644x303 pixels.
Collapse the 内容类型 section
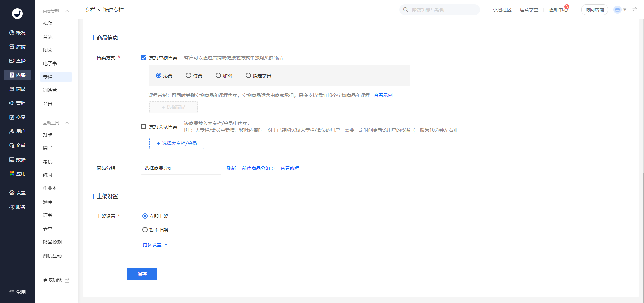click(67, 11)
